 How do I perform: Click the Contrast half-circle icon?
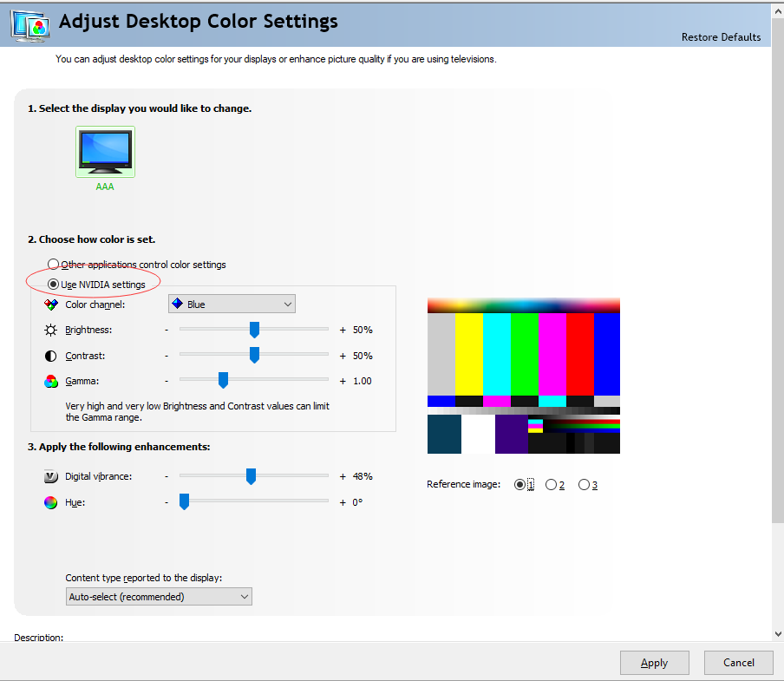tap(51, 356)
